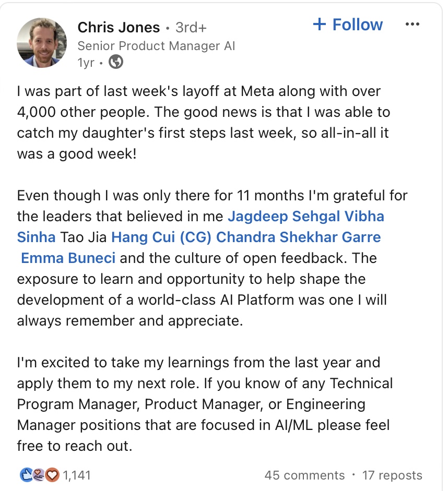Click the orange heart Love reaction icon

pos(51,475)
